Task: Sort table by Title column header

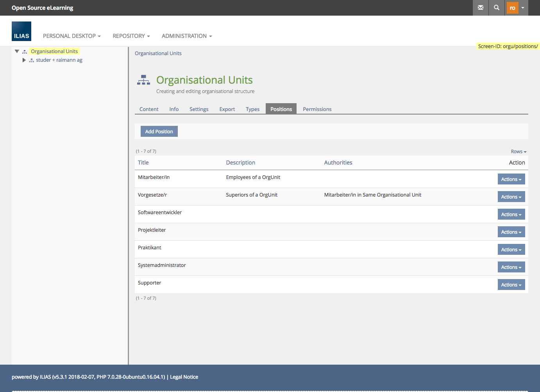Action: pyautogui.click(x=143, y=163)
